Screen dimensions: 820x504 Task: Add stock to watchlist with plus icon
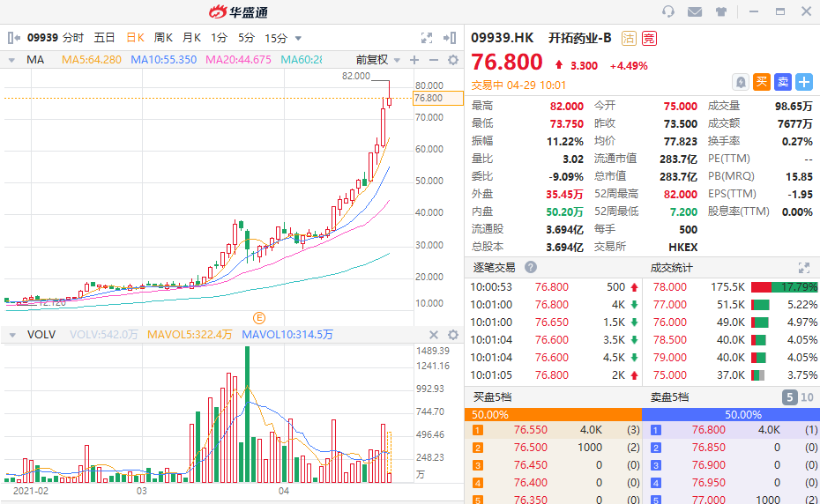[x=804, y=81]
